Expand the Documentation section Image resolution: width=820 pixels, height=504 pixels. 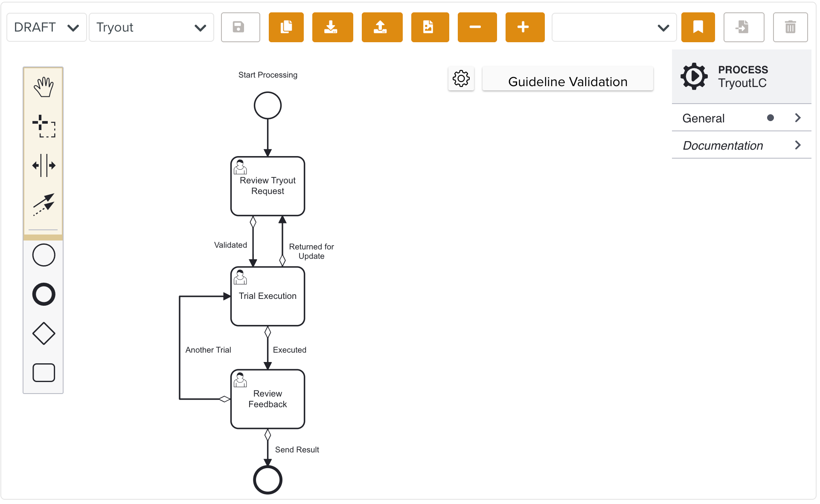tap(741, 145)
